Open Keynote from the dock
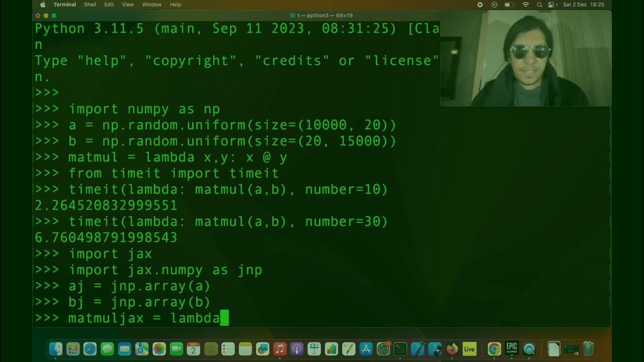The image size is (644, 362). coord(314,348)
